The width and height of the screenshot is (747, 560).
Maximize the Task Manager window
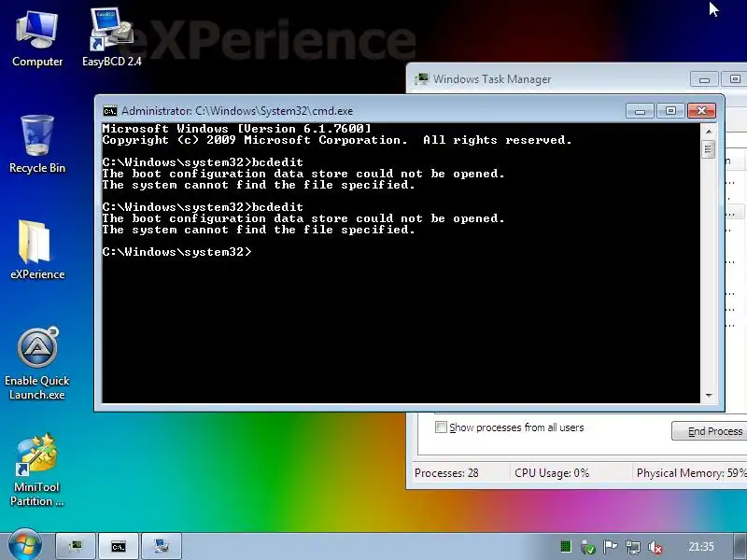[x=734, y=79]
